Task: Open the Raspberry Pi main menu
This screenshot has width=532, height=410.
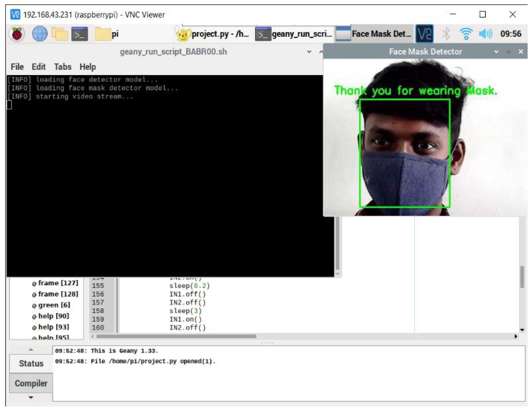Action: pos(17,34)
